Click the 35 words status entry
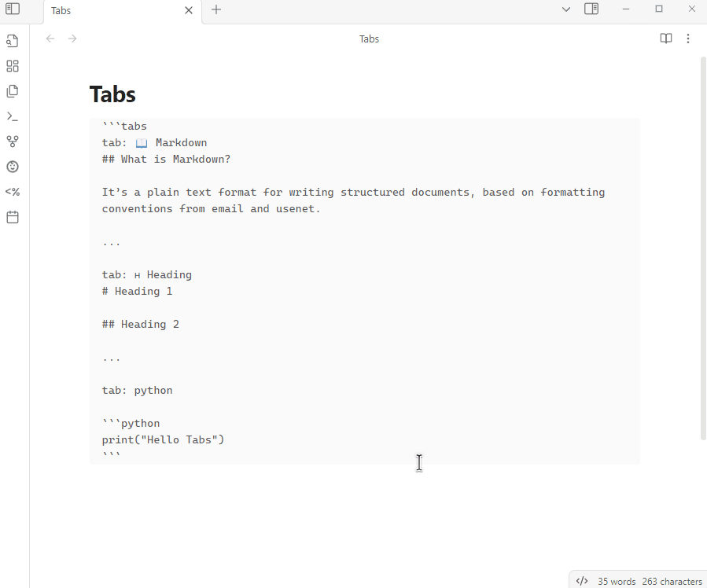This screenshot has width=707, height=588. point(617,582)
